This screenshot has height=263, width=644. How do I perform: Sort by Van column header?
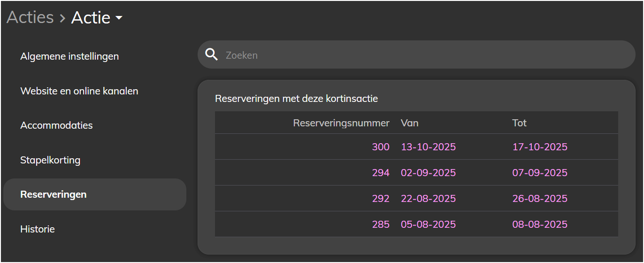coord(409,123)
